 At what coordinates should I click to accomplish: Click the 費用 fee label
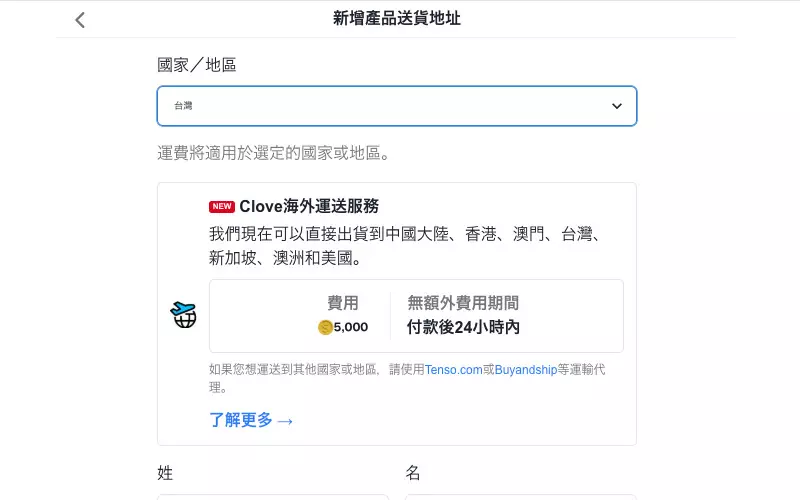click(x=342, y=303)
